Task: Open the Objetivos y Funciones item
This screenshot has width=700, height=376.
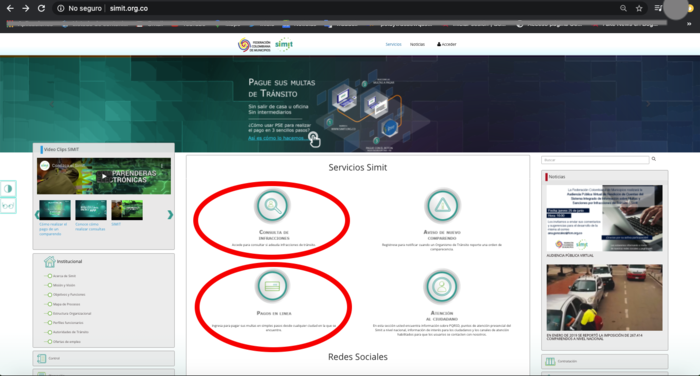Action: click(69, 295)
